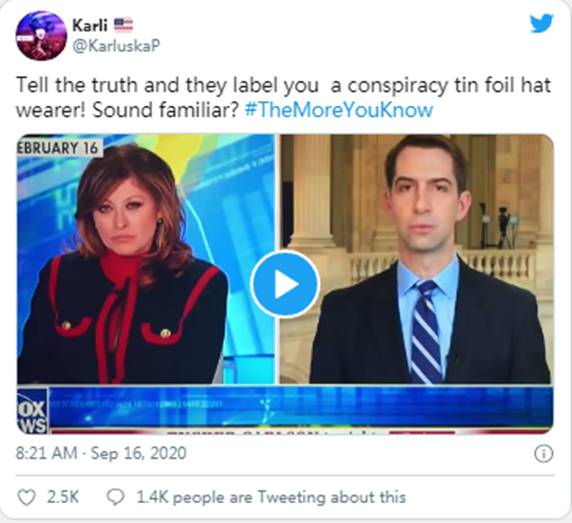The width and height of the screenshot is (572, 523).
Task: Open the tweet info circle icon
Action: pos(544,454)
